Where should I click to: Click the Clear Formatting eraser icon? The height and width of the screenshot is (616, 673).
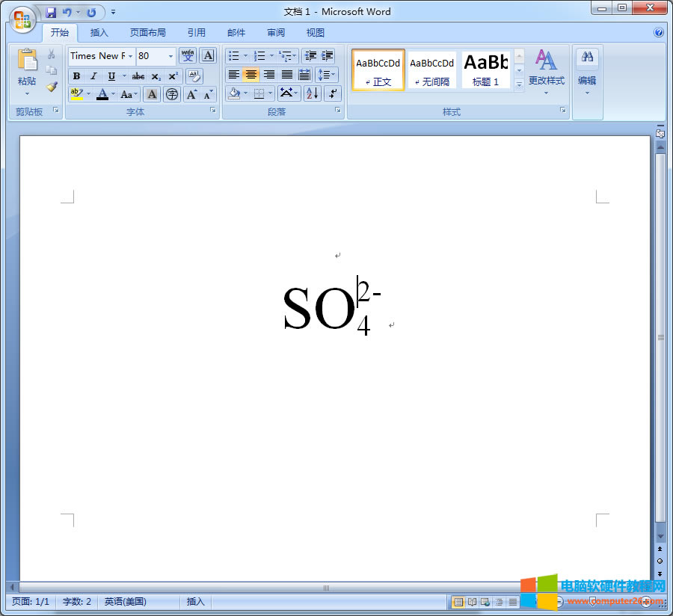pos(194,76)
